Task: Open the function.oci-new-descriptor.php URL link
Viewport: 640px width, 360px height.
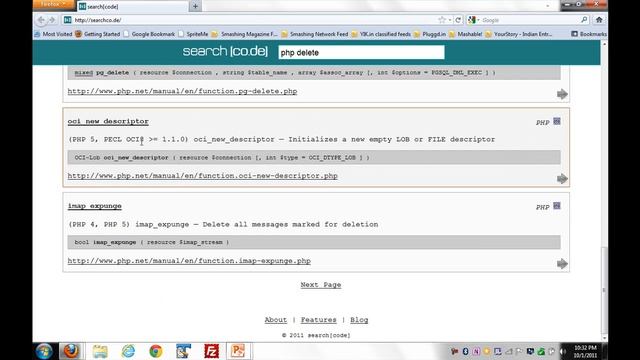Action: pos(202,176)
